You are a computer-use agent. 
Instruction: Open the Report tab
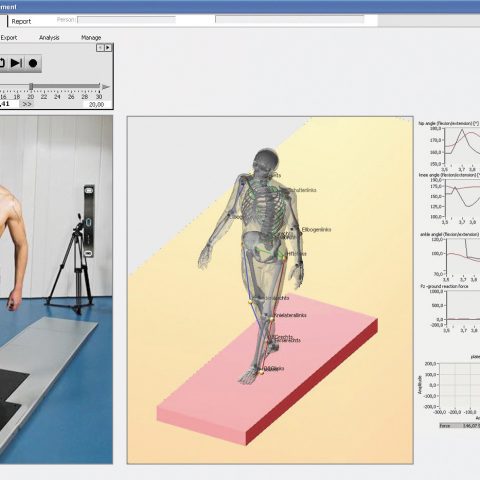pyautogui.click(x=21, y=21)
